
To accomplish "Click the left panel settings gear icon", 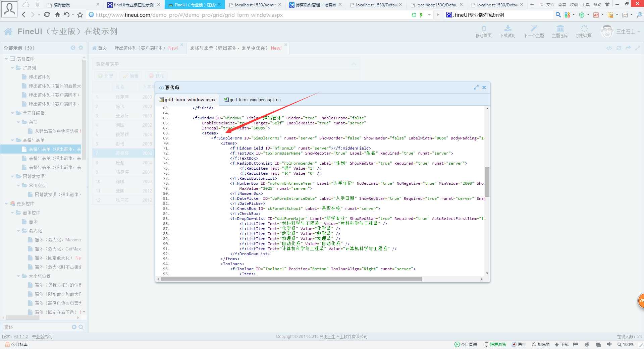I will (x=81, y=48).
